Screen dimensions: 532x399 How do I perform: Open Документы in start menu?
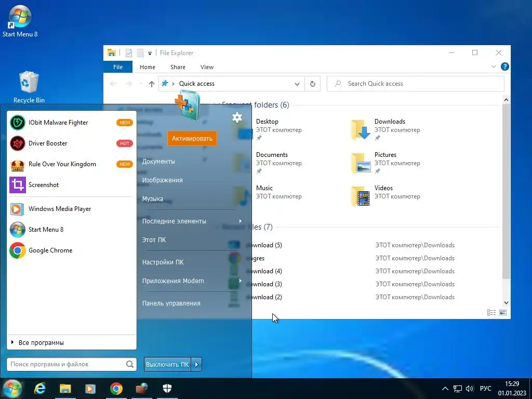pos(158,162)
